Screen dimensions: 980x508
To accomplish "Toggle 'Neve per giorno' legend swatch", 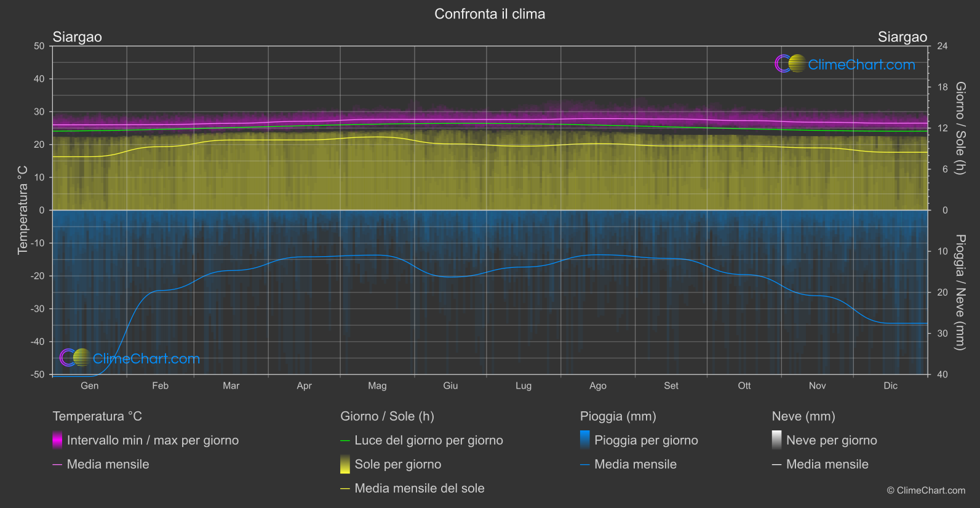I will [777, 440].
